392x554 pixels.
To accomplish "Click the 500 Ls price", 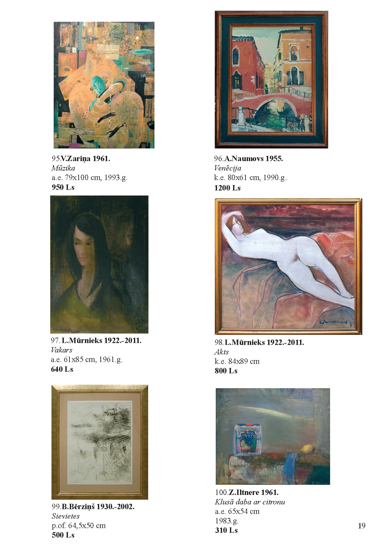I will pyautogui.click(x=63, y=535).
